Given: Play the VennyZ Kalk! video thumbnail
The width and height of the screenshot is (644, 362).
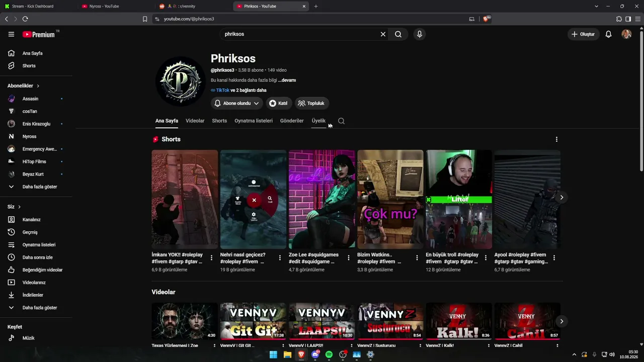Looking at the screenshot, I should tap(459, 321).
